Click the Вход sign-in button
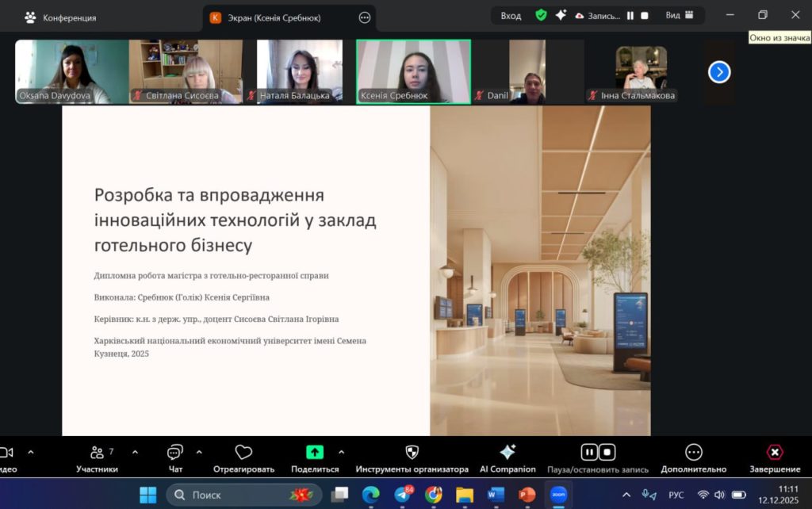The image size is (812, 509). coord(511,15)
